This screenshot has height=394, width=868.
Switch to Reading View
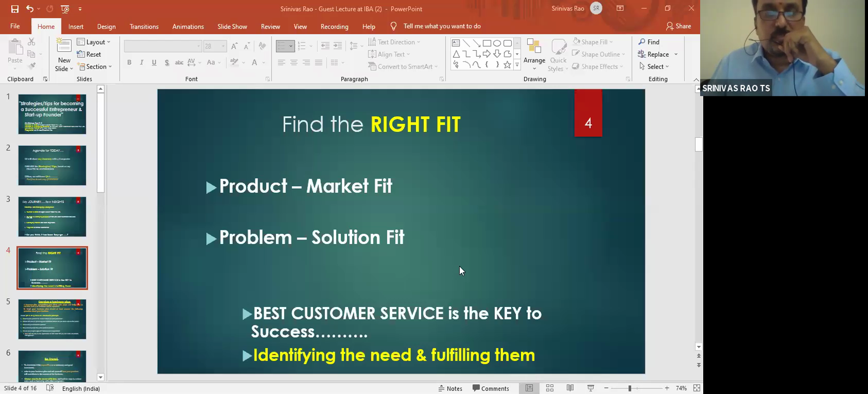pos(570,388)
